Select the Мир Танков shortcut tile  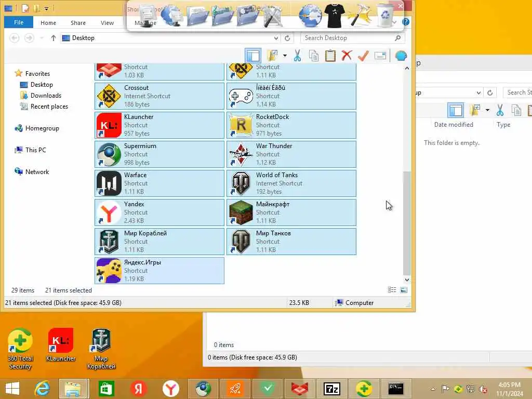pos(291,242)
